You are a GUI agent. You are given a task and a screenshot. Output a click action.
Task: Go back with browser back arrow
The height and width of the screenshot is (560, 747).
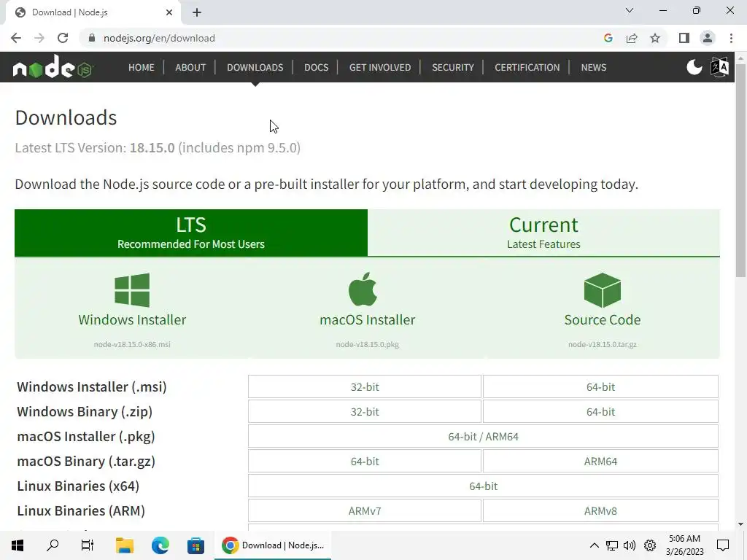pos(16,38)
